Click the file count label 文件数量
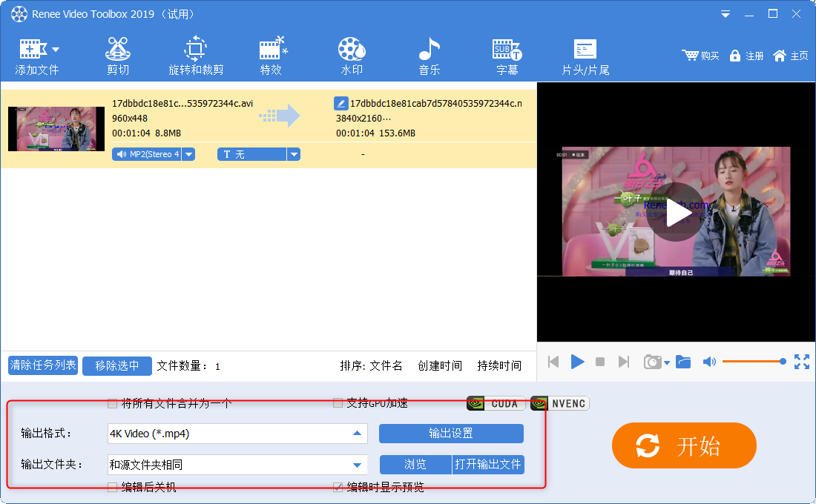 [x=182, y=365]
